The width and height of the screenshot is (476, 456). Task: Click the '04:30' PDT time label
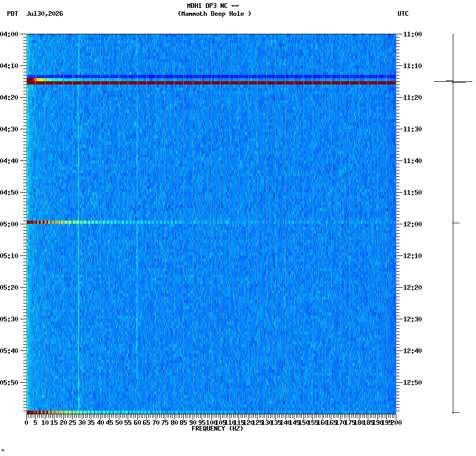(x=9, y=129)
